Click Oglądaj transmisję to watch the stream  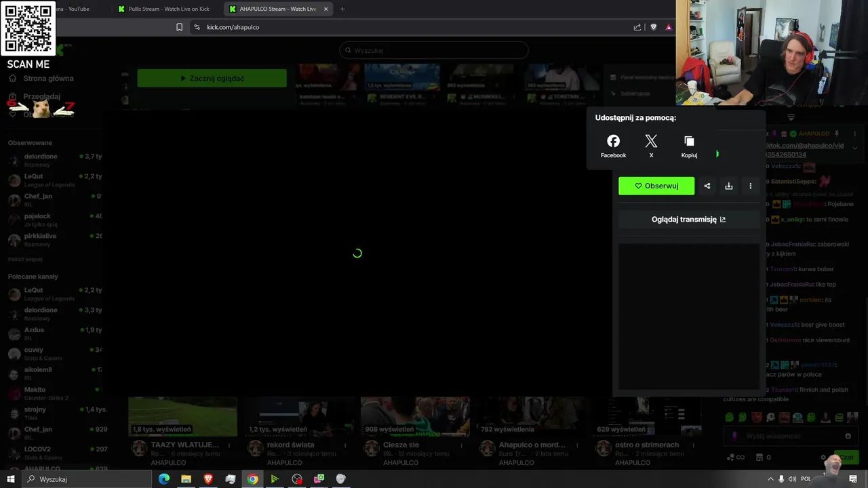688,220
